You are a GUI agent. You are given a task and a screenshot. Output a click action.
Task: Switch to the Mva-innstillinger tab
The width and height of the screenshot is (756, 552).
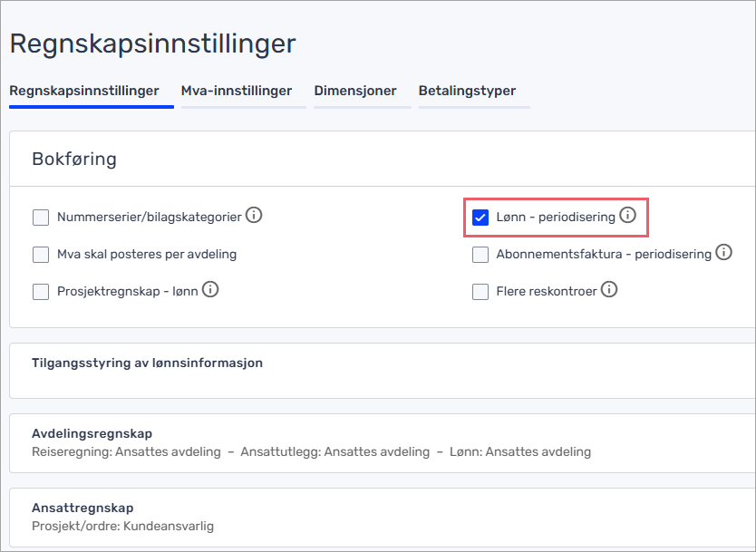[x=237, y=91]
